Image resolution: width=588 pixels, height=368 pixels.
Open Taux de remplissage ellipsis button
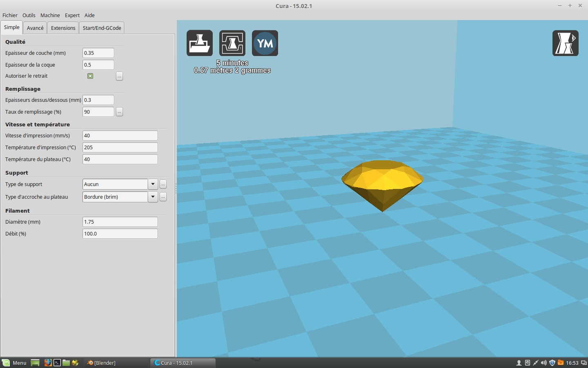(119, 112)
